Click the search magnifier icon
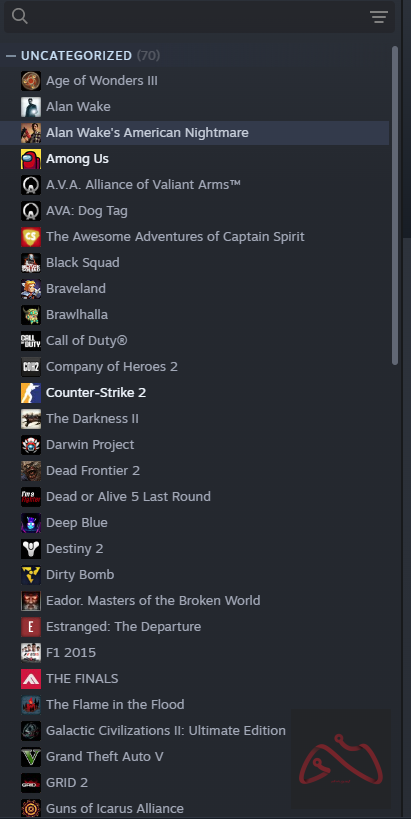This screenshot has height=819, width=411. click(x=19, y=16)
